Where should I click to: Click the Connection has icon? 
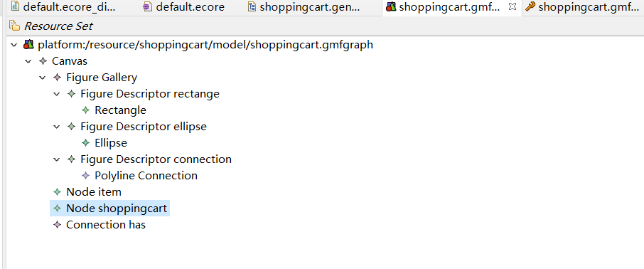tap(57, 225)
